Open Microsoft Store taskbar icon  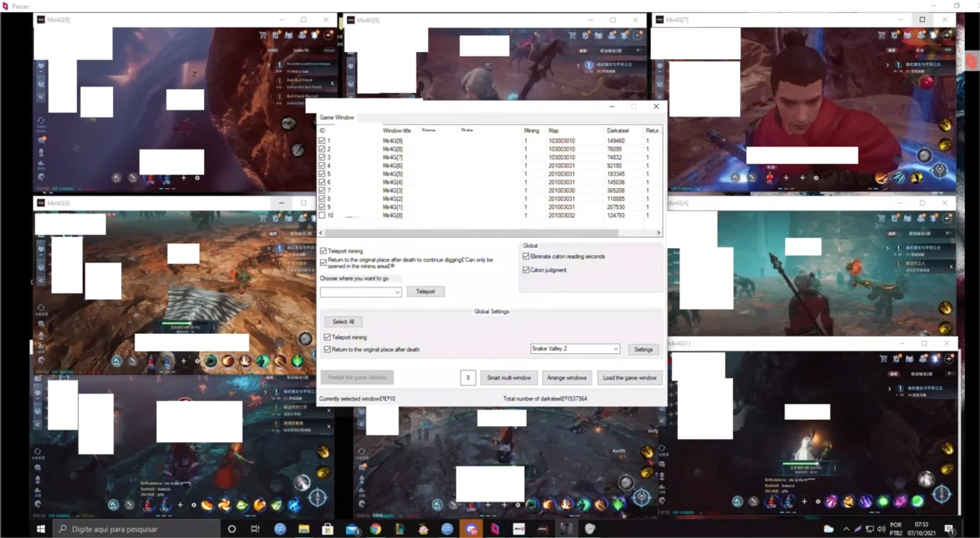point(327,529)
